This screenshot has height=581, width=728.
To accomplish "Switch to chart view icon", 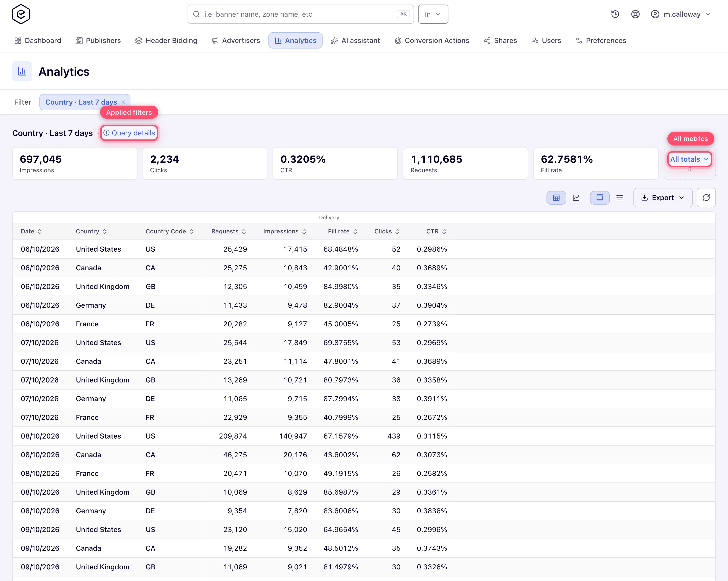I will click(x=576, y=198).
